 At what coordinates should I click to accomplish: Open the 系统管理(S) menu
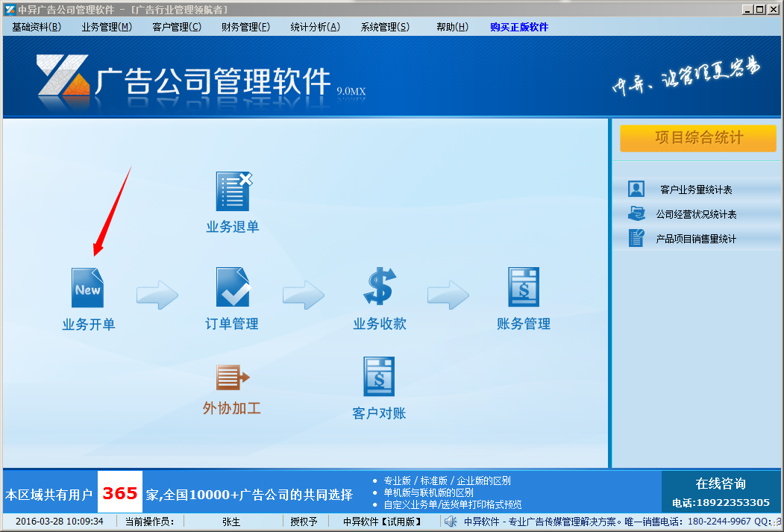(385, 27)
